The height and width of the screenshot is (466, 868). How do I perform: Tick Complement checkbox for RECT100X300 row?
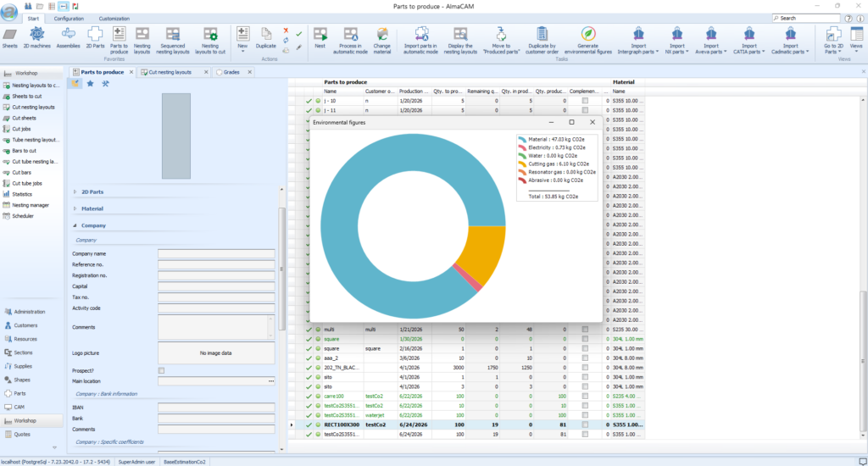585,425
